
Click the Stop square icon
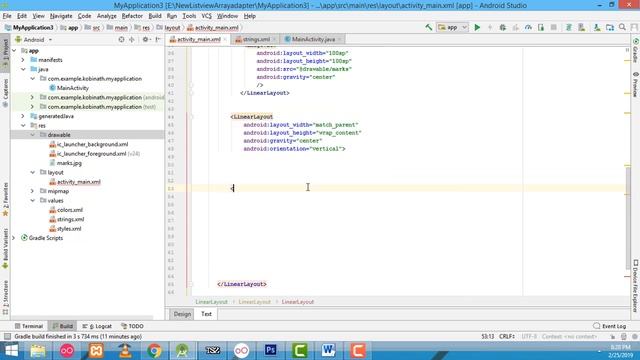[553, 27]
